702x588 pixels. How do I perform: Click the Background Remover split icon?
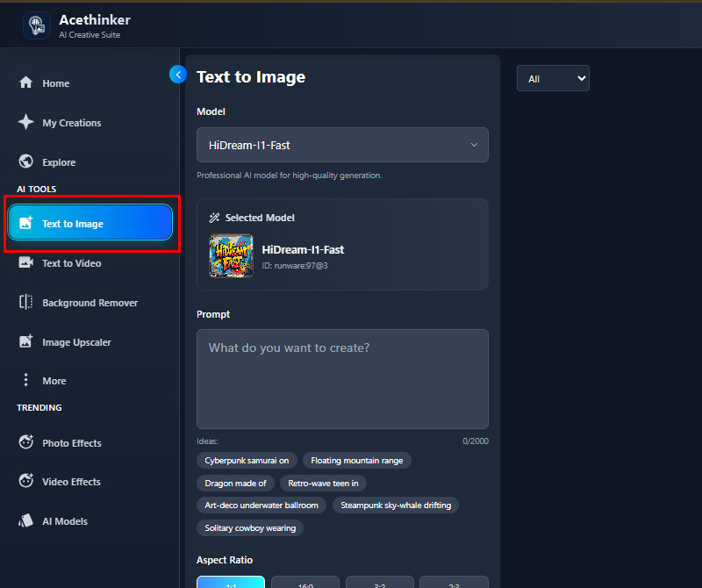[x=26, y=302]
